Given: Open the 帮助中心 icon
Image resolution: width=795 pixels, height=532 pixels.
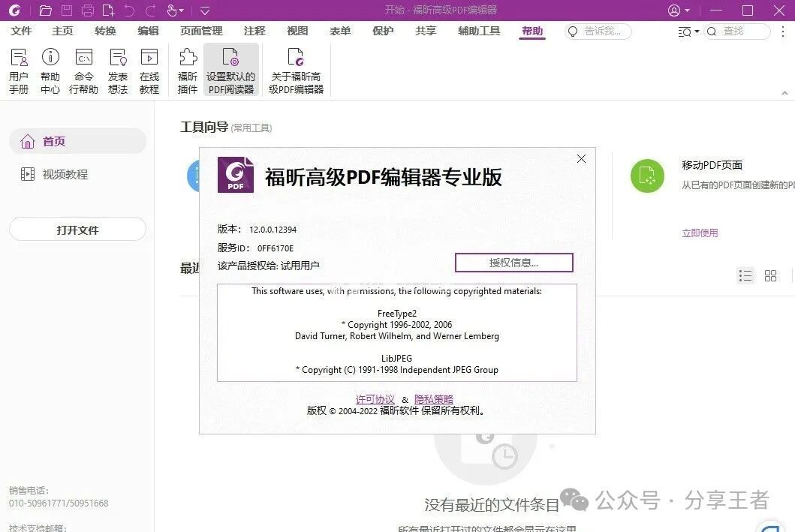Looking at the screenshot, I should 50,70.
